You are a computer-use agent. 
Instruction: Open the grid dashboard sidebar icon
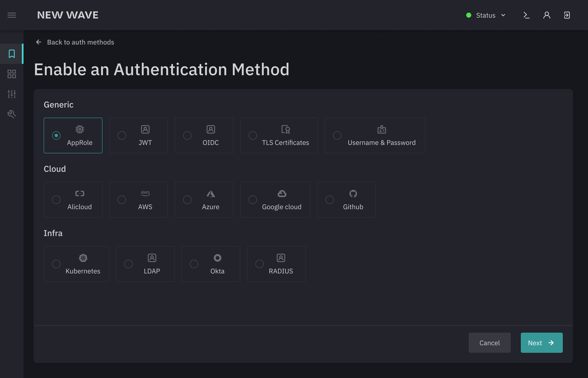(x=11, y=74)
